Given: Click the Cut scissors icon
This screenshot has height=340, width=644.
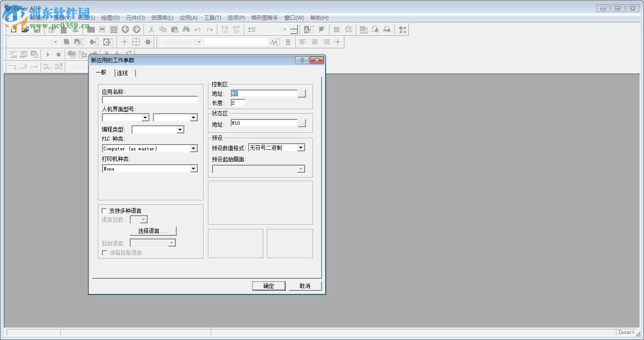Looking at the screenshot, I should coord(151,30).
